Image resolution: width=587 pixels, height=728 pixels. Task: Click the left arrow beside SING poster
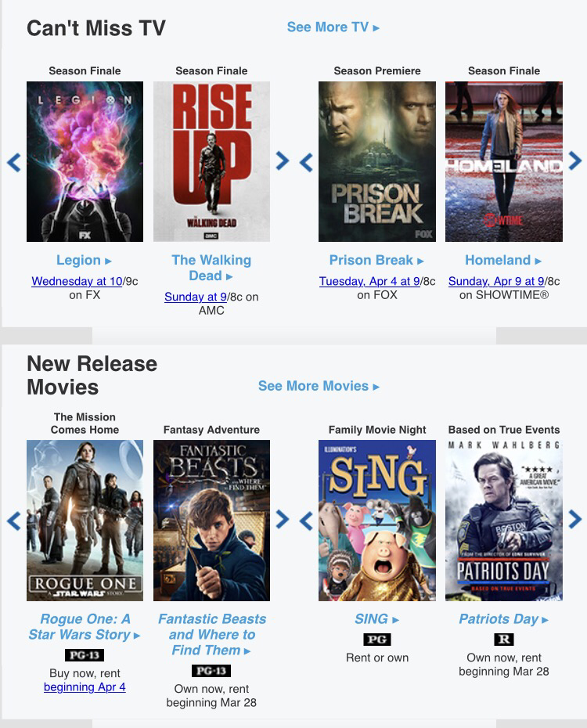click(306, 521)
